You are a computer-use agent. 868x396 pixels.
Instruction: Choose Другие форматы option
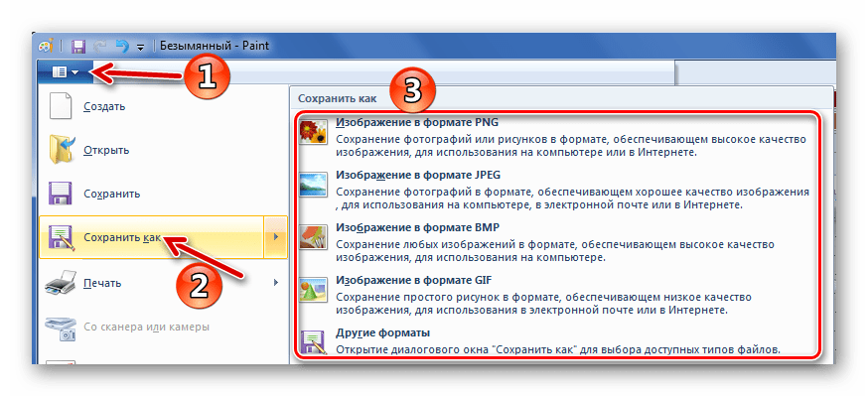point(383,332)
